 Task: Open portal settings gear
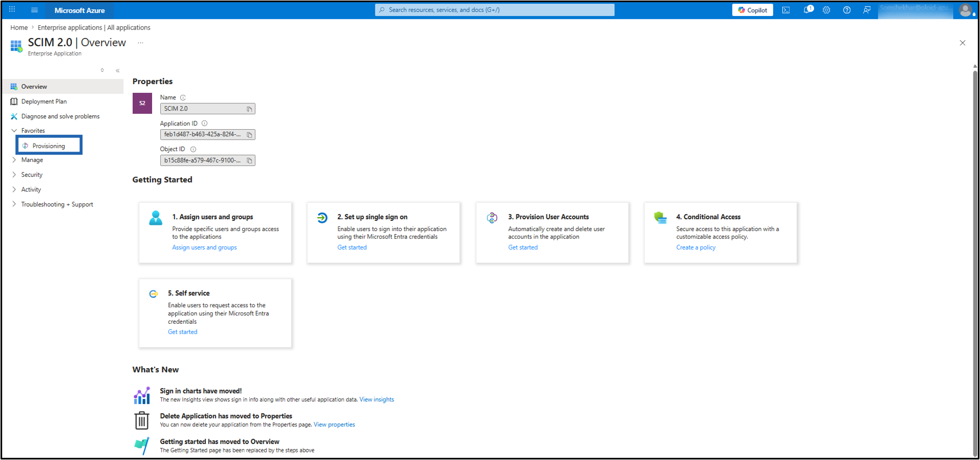pyautogui.click(x=826, y=10)
